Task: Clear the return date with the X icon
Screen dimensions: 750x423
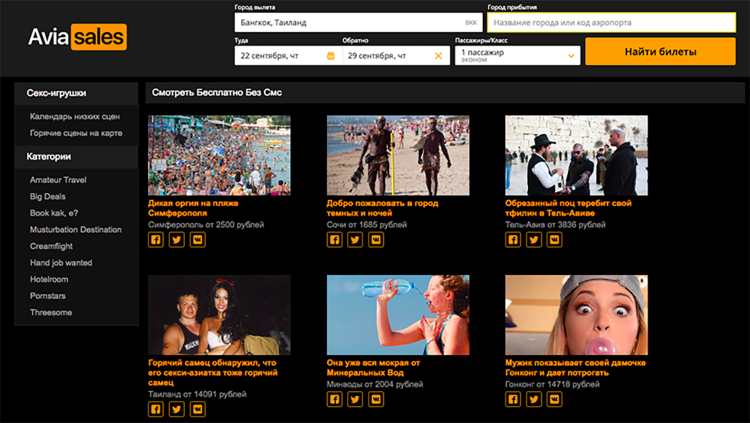Action: (438, 56)
